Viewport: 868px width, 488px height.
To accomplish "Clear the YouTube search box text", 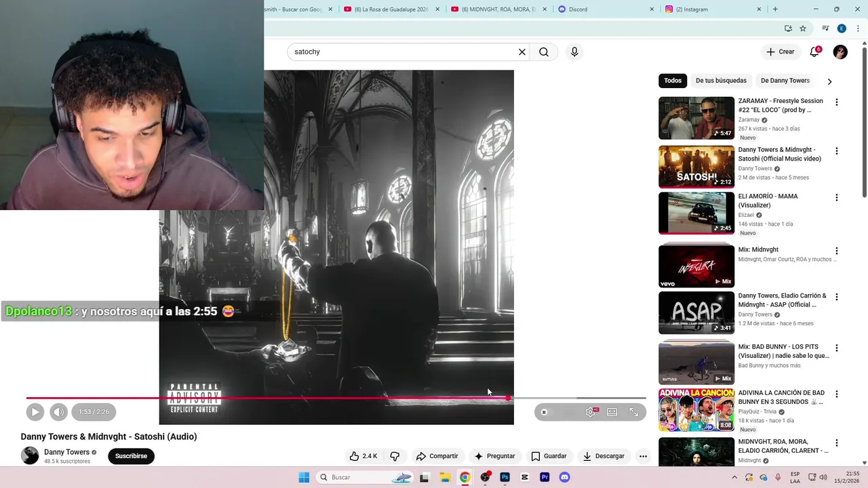I will coord(522,52).
